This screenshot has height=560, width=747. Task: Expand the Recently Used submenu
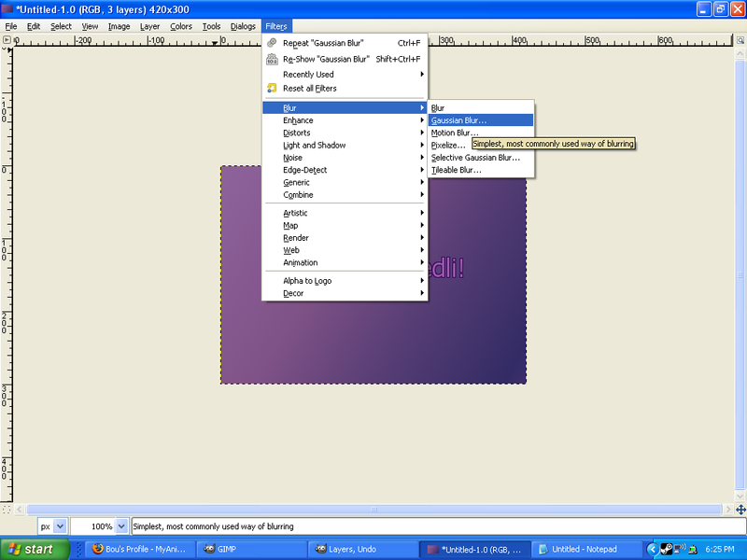tap(345, 75)
